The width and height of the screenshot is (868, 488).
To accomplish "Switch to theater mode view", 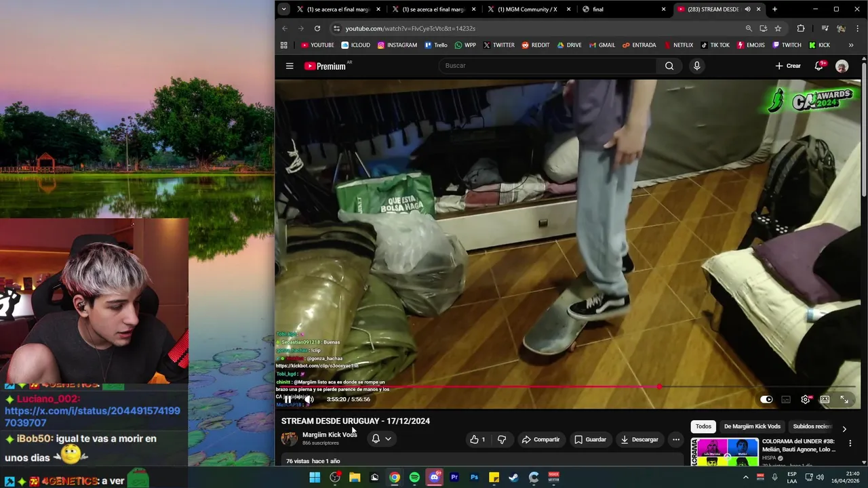I will click(825, 399).
